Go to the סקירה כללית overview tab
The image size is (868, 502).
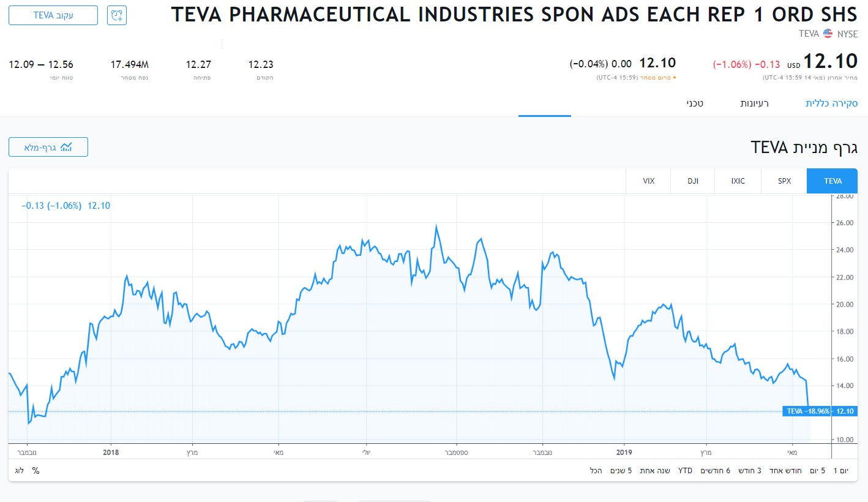831,103
